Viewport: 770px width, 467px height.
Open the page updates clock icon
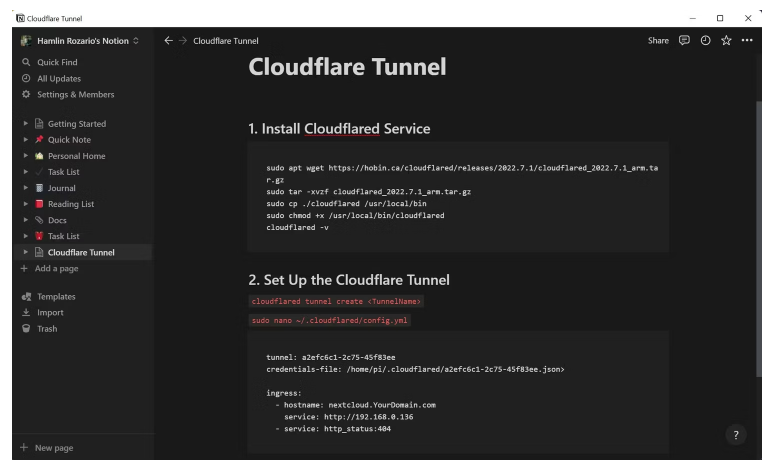click(x=705, y=40)
